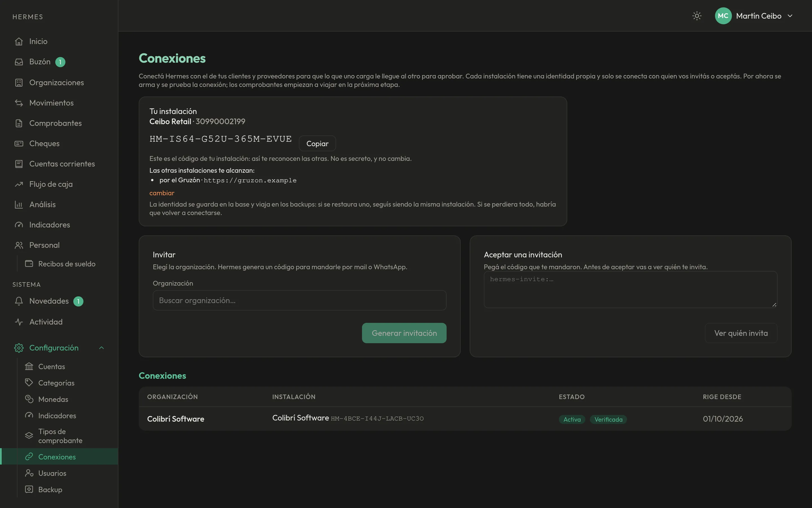Click the Movimientos arrows icon
The image size is (812, 508).
pos(19,103)
